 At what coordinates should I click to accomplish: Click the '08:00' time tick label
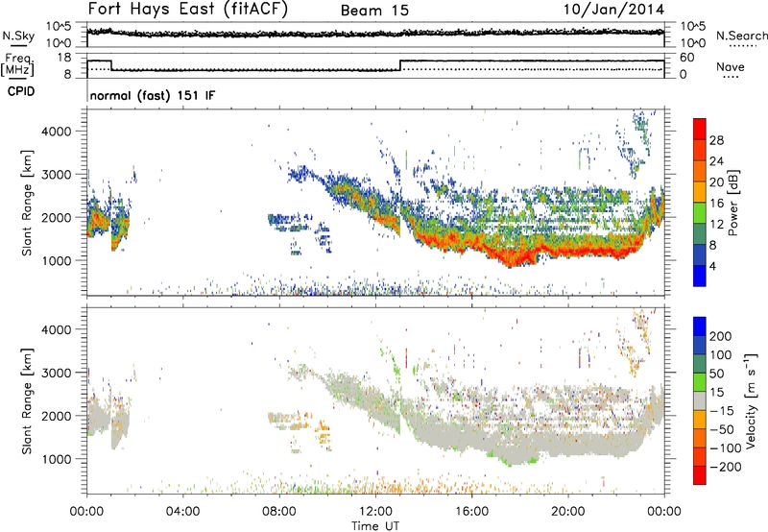(x=279, y=512)
